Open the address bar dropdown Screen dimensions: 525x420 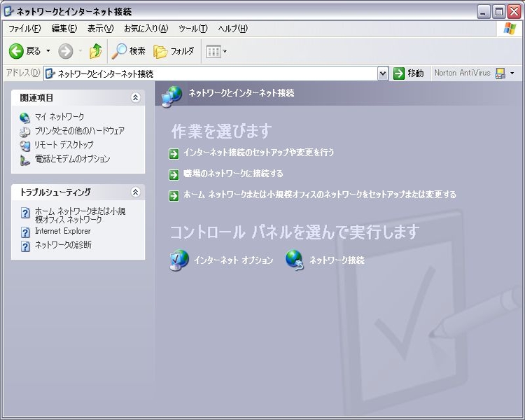383,73
